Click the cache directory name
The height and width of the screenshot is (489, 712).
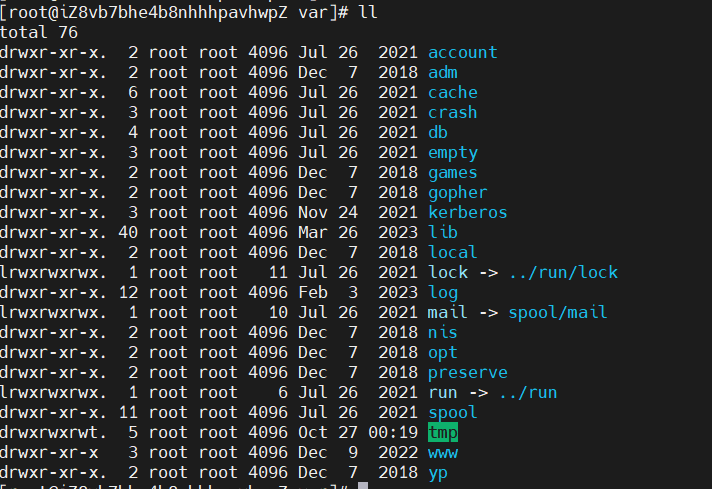pos(452,92)
